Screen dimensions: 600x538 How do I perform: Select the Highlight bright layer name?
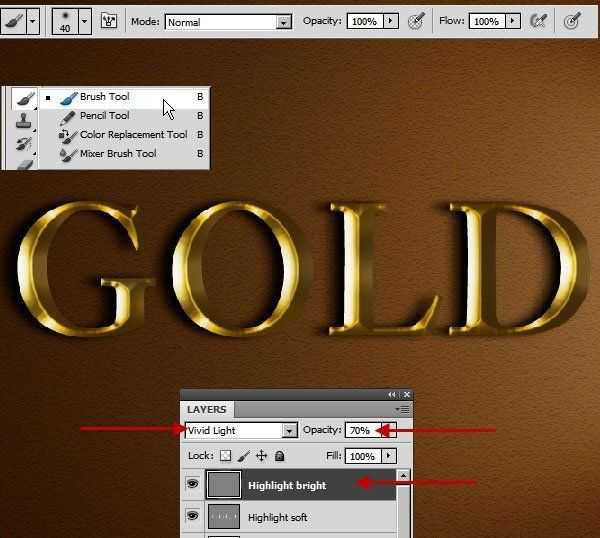pyautogui.click(x=287, y=486)
